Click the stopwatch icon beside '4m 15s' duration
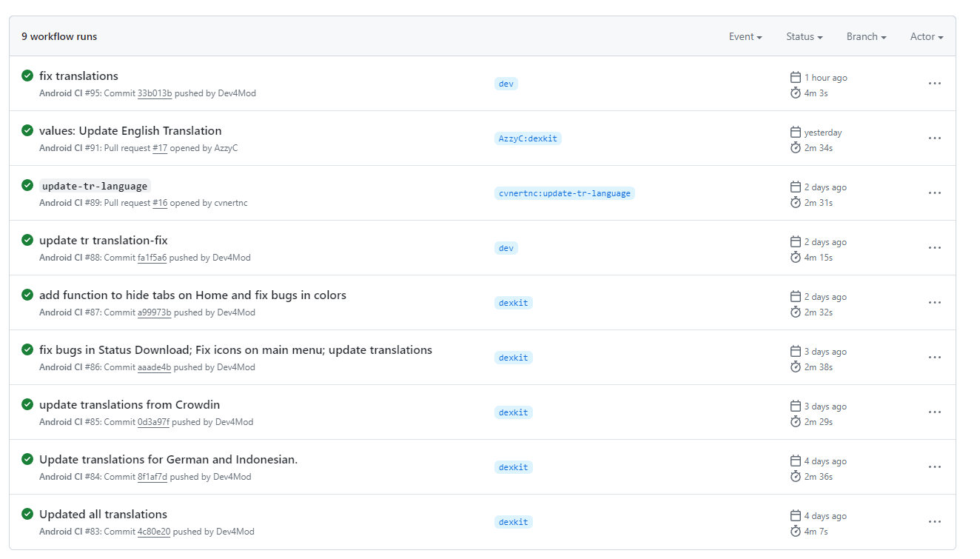This screenshot has height=559, width=980. pyautogui.click(x=796, y=258)
